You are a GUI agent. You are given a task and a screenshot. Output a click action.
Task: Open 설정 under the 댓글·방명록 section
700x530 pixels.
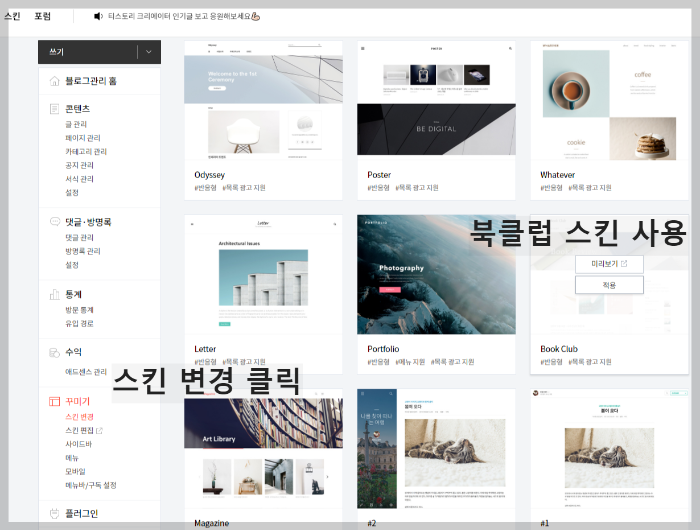72,265
